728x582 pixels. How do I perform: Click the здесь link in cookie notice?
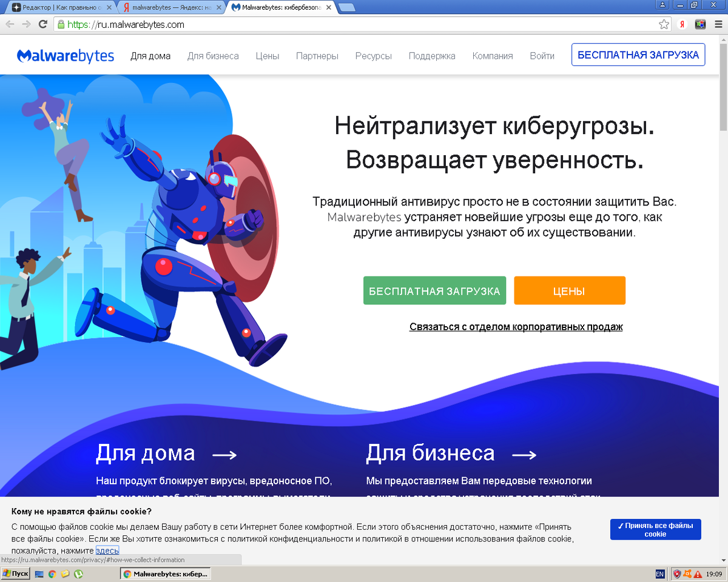coord(107,550)
